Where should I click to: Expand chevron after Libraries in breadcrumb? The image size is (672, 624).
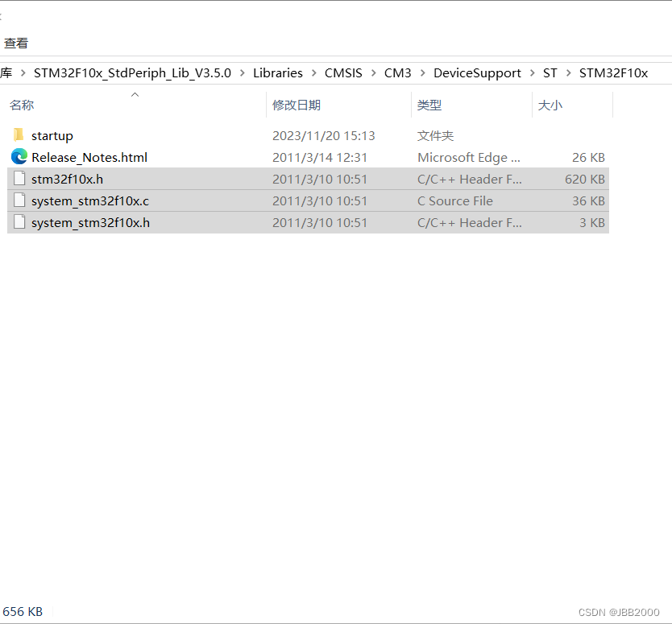pyautogui.click(x=314, y=73)
